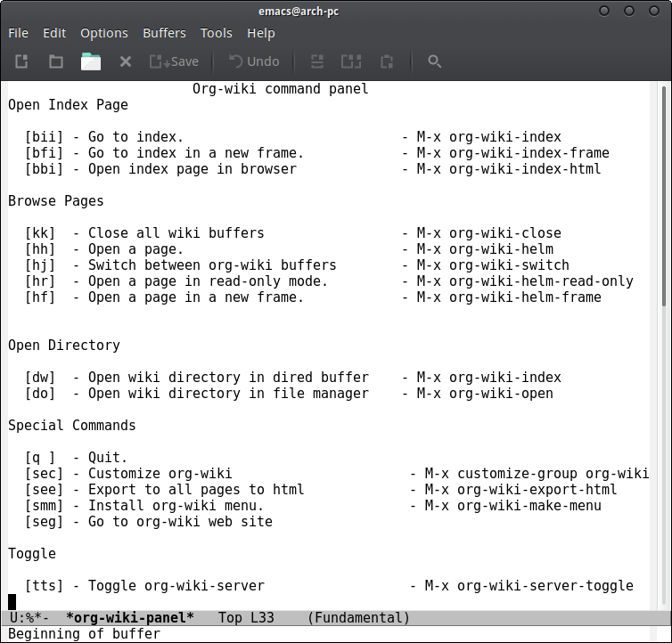Click the [hh] Open a page button
This screenshot has width=672, height=643.
coord(40,249)
